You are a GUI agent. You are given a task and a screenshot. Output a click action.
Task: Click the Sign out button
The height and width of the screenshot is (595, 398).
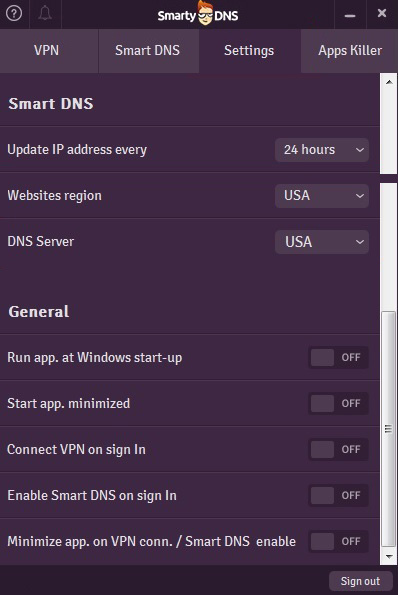coord(360,581)
